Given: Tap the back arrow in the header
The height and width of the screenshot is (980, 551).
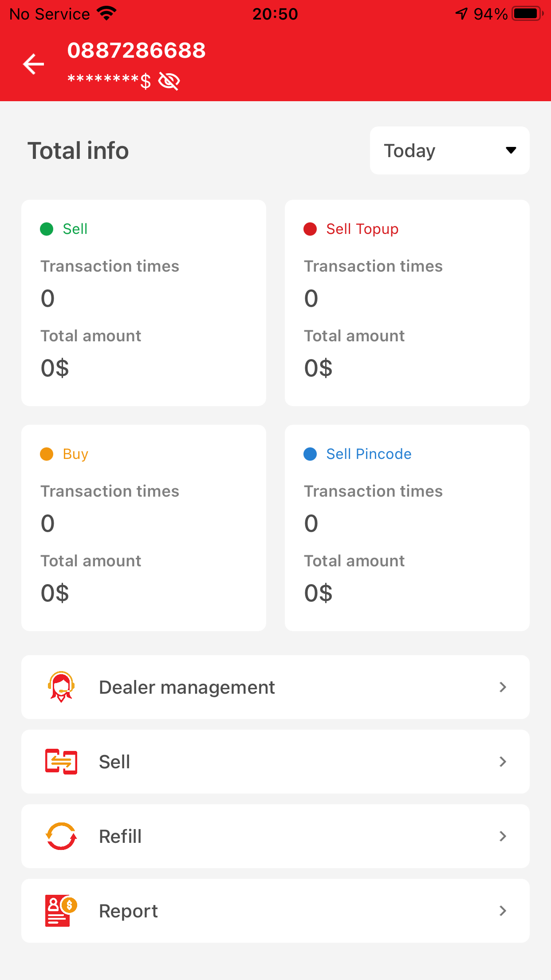Looking at the screenshot, I should [x=34, y=64].
